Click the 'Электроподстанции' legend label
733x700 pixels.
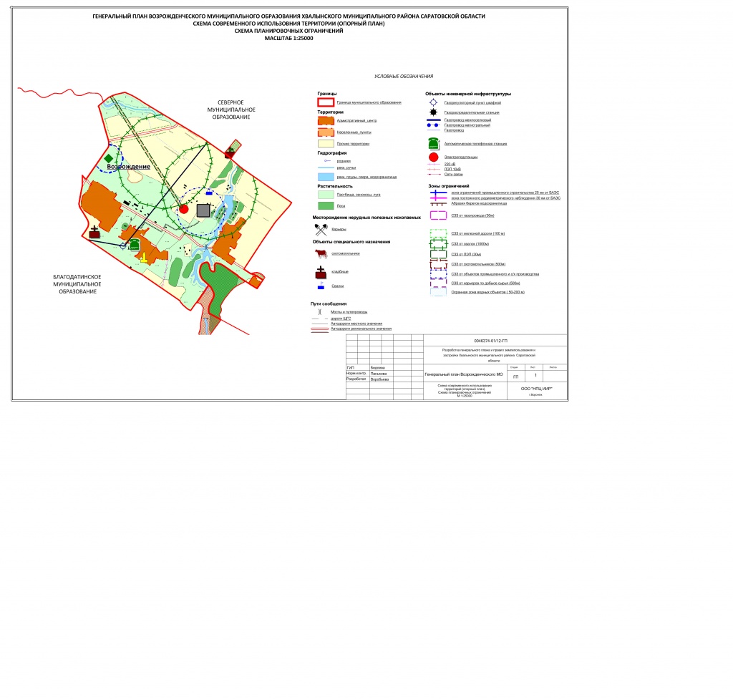coord(461,157)
